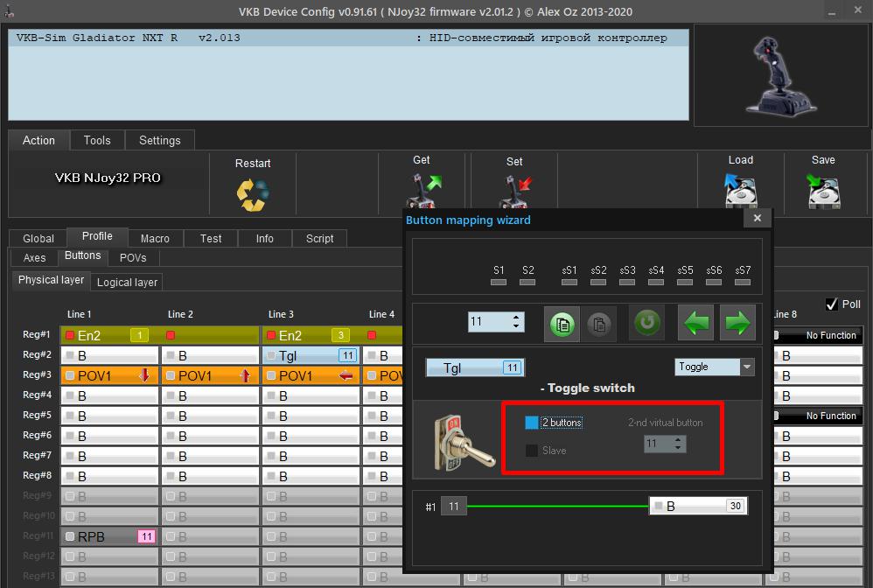Switch to the Logical layer tab

(x=127, y=283)
